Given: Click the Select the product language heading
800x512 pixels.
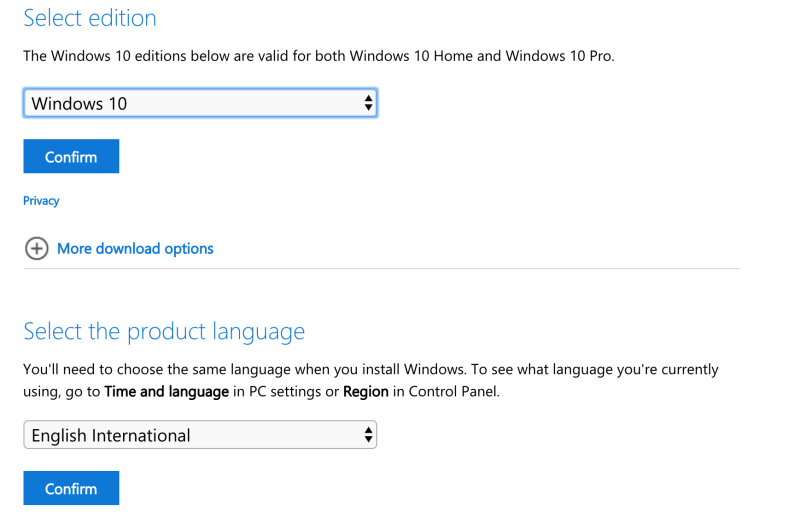Looking at the screenshot, I should coord(164,331).
